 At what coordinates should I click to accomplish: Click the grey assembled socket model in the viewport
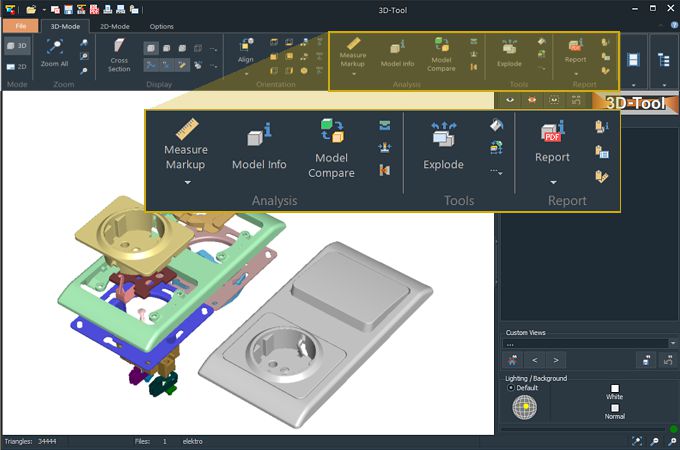[316, 334]
